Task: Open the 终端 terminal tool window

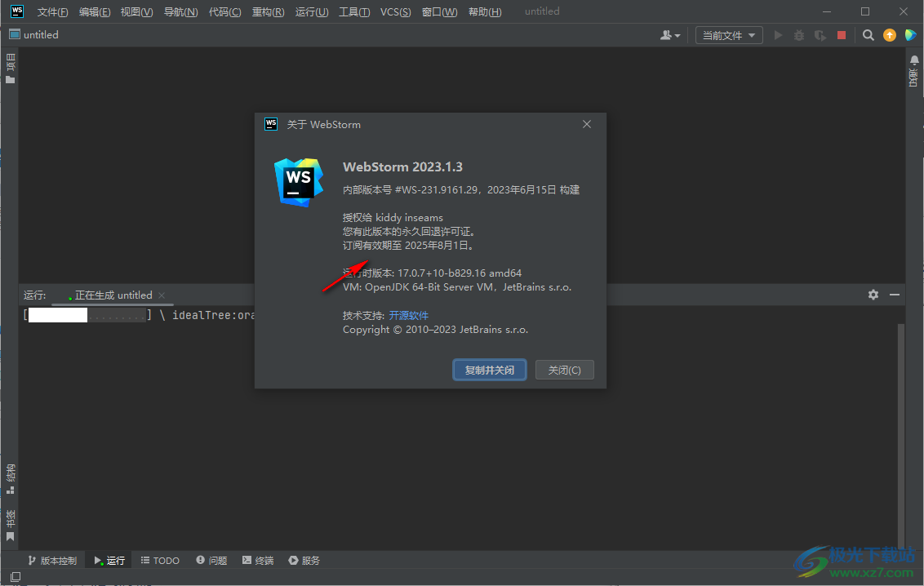Action: (258, 560)
